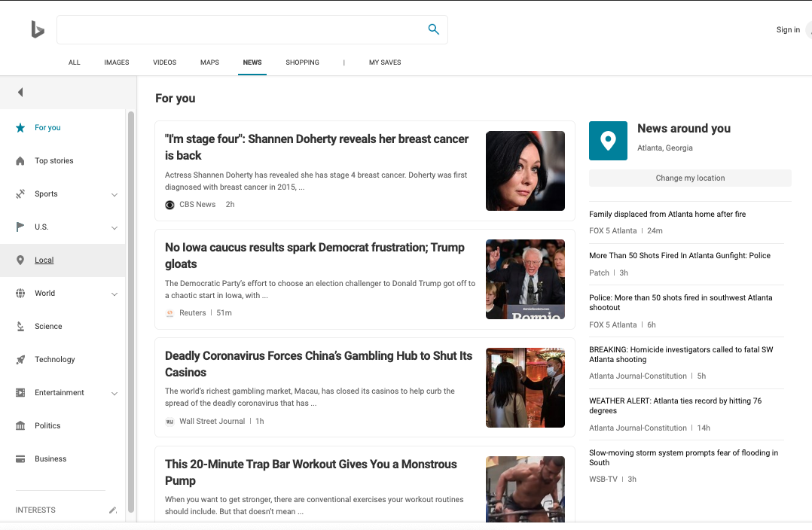This screenshot has width=812, height=530.
Task: Click the casino temperature check thumbnail
Action: point(525,388)
